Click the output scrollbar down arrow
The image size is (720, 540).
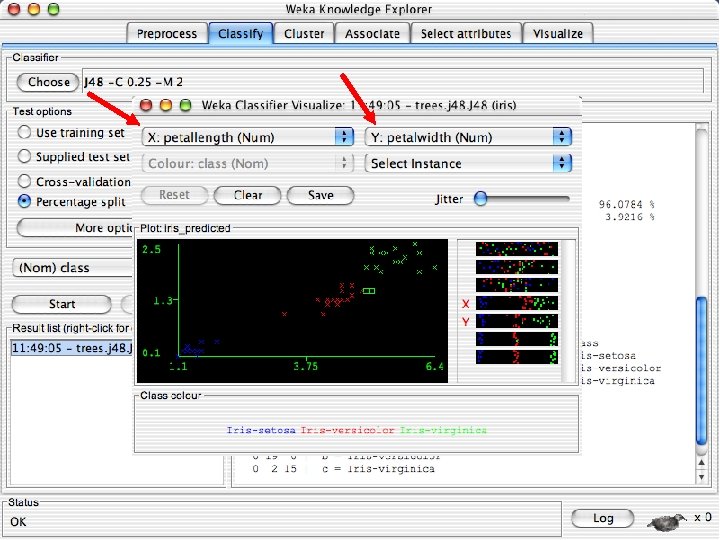pyautogui.click(x=701, y=477)
